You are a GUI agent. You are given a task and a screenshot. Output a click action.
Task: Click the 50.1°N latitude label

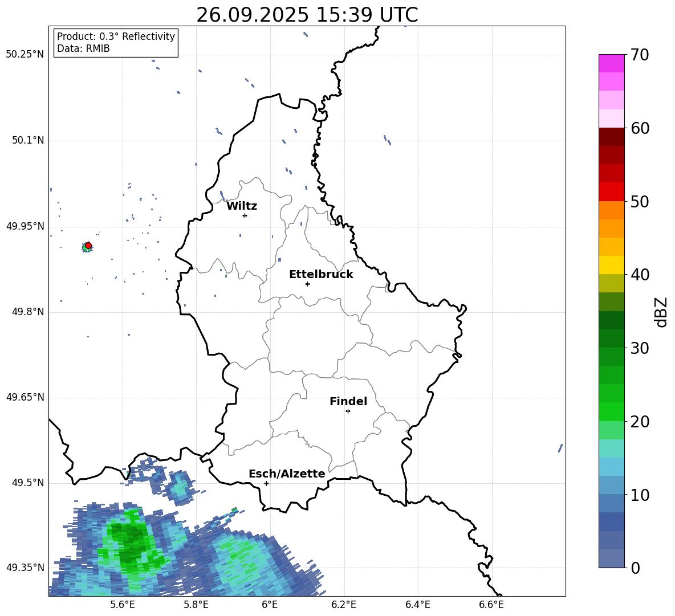(28, 141)
